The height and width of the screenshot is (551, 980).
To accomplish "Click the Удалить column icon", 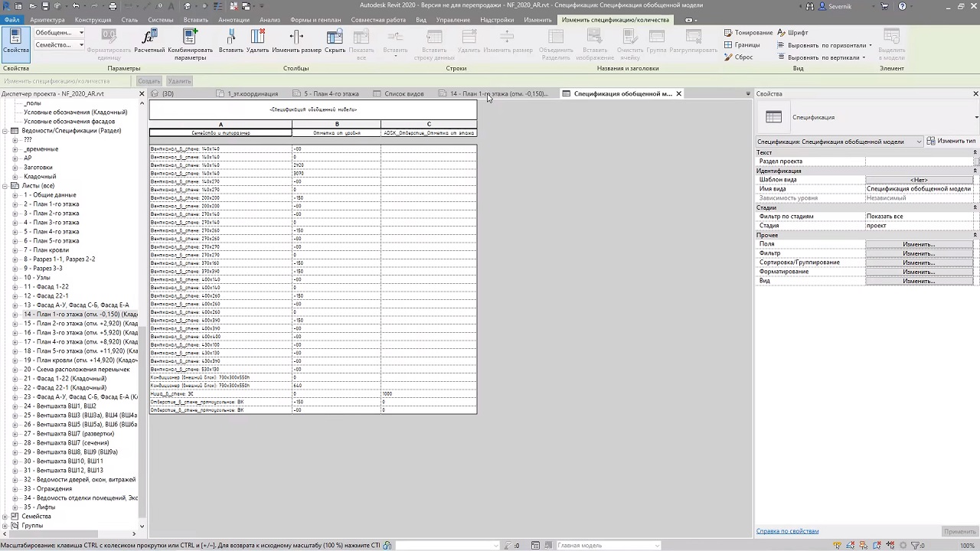I will tap(257, 41).
